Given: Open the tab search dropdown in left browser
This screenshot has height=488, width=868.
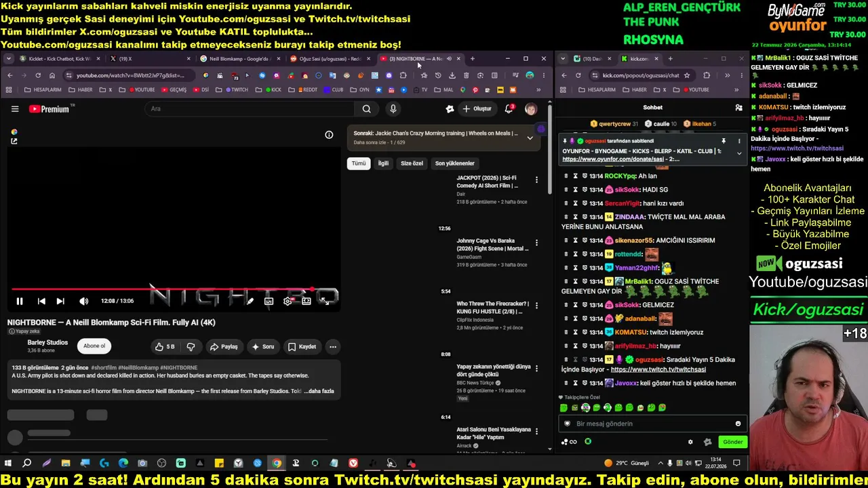Looking at the screenshot, I should [8, 59].
